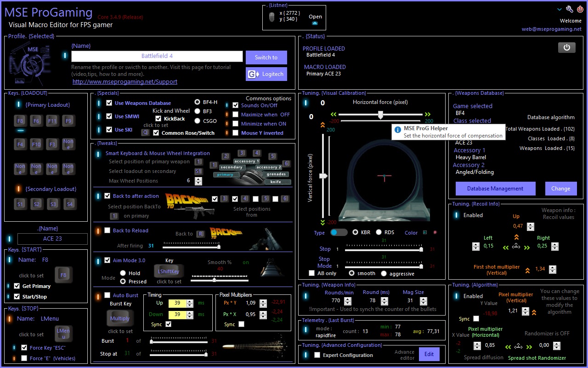
Task: Click the S4 key in Secondary Loadout
Action: tap(69, 204)
